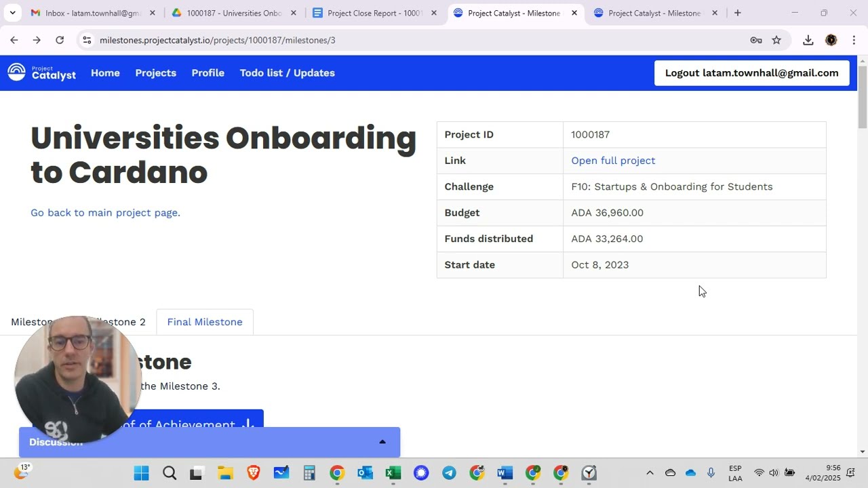This screenshot has width=868, height=488.
Task: Select start date Oct 8, 2023
Action: point(599,264)
